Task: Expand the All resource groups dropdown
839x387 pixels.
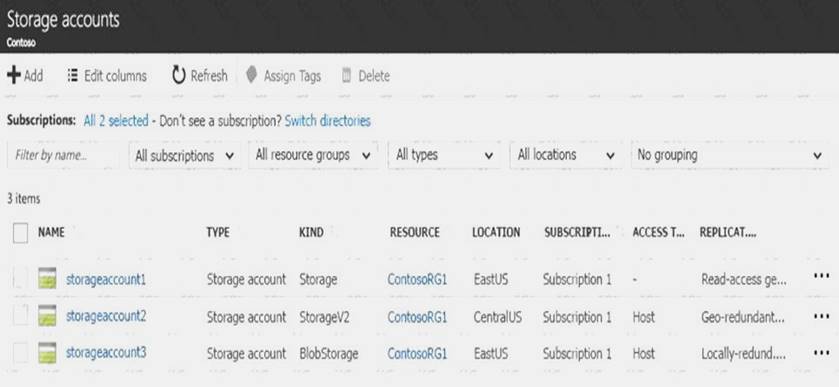Action: 313,155
